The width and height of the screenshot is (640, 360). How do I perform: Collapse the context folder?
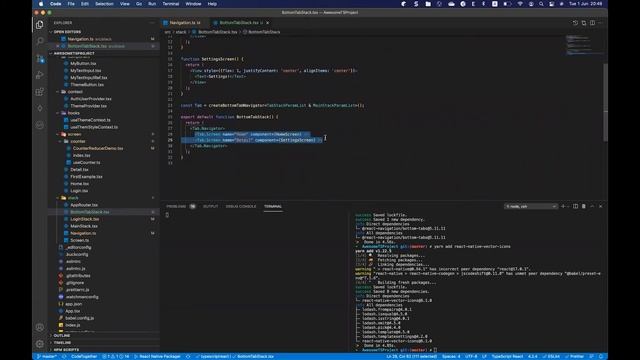click(x=75, y=92)
